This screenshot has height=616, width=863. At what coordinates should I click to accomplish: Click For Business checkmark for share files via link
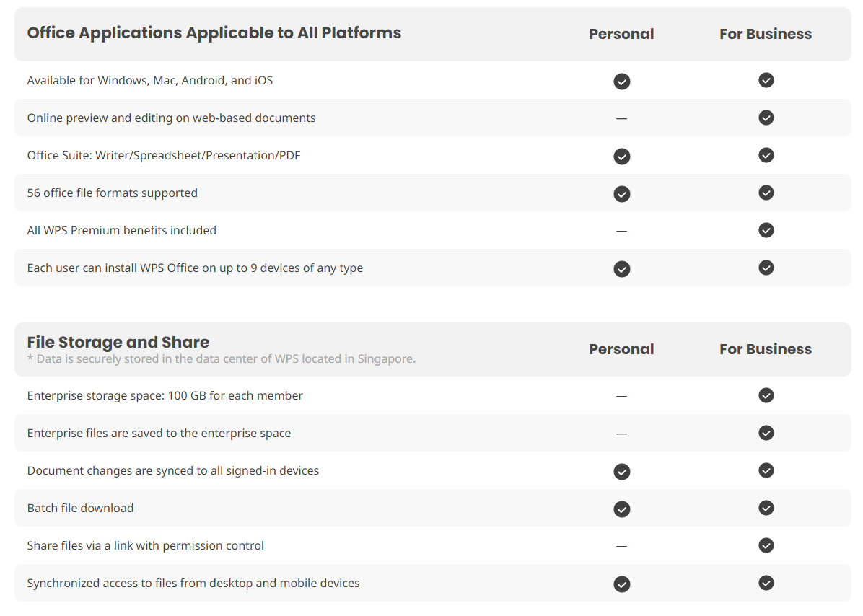coord(766,545)
